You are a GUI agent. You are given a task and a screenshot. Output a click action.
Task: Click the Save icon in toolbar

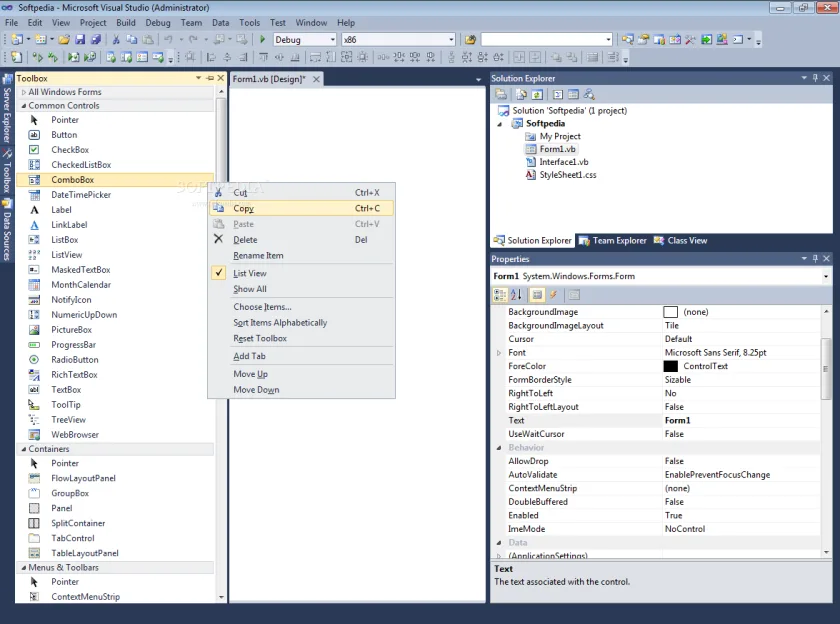pos(80,39)
